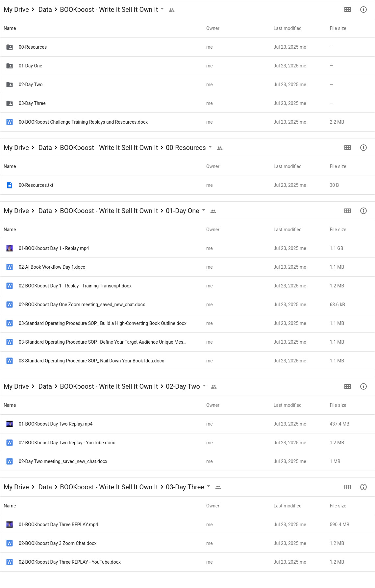View details info for 02-Day Two folder
The width and height of the screenshot is (375, 588).
pos(363,386)
